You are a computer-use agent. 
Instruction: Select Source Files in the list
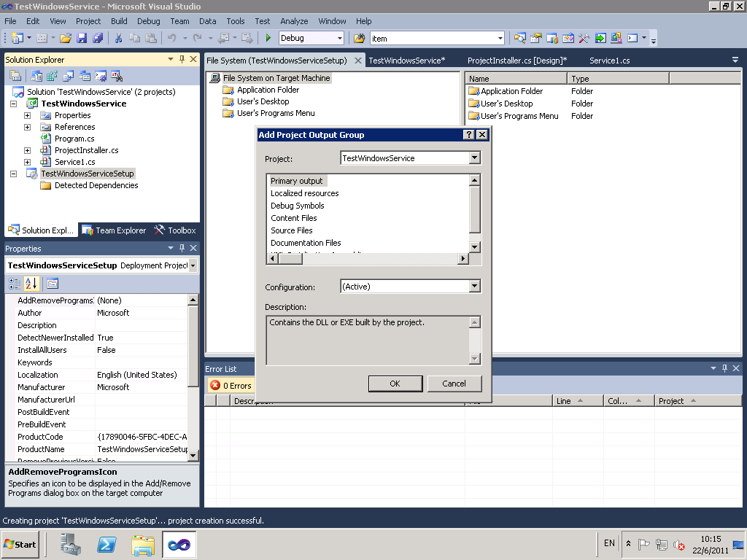[x=292, y=230]
